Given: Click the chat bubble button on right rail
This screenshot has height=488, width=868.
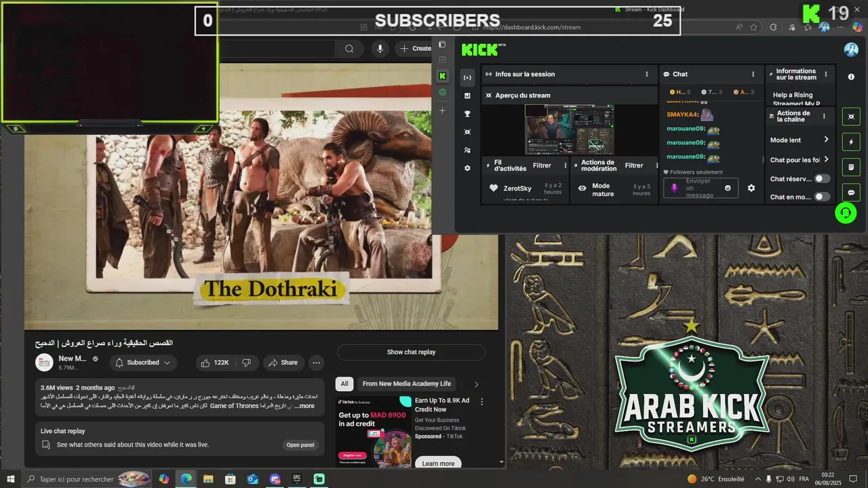Looking at the screenshot, I should (x=851, y=192).
